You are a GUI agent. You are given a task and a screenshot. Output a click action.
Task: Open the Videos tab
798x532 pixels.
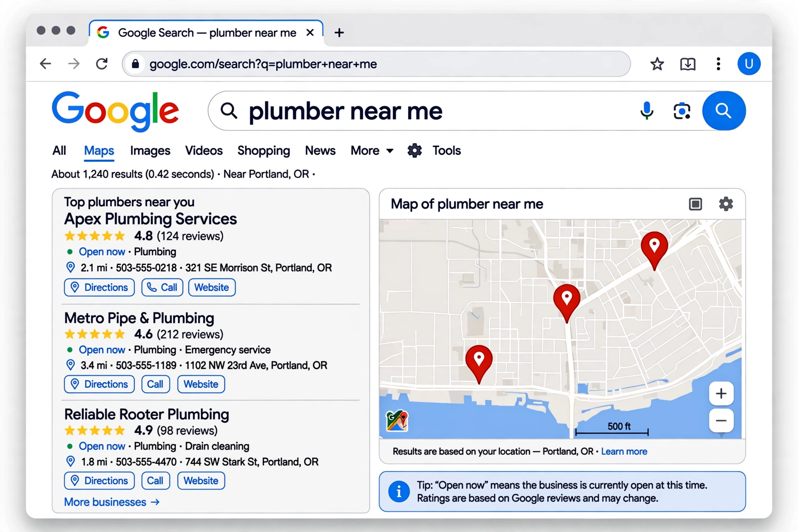coord(204,150)
